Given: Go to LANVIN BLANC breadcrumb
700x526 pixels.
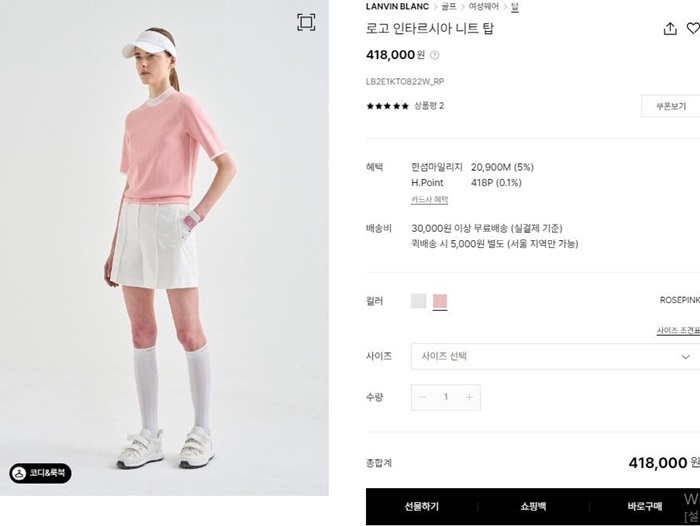Looking at the screenshot, I should (397, 6).
